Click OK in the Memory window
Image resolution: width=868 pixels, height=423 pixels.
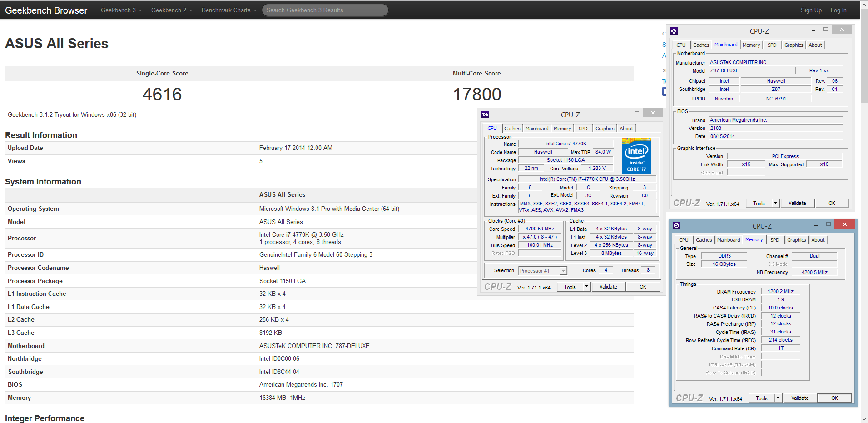pyautogui.click(x=834, y=398)
